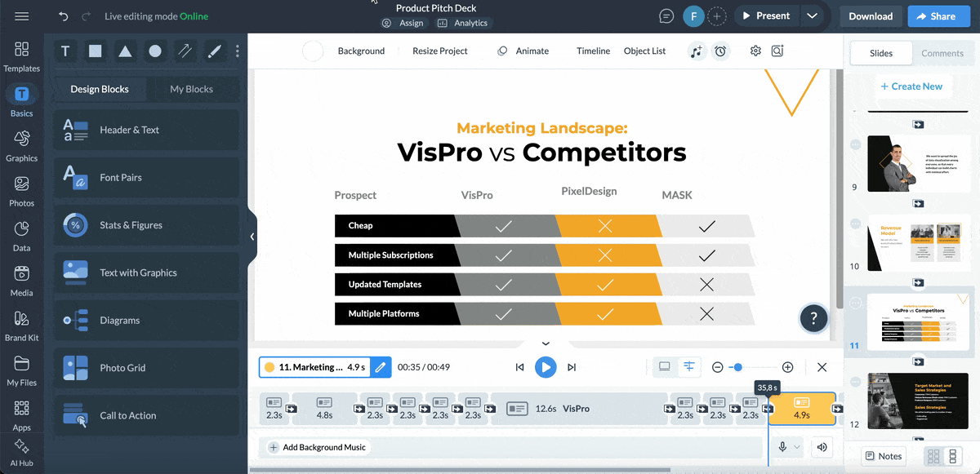The image size is (980, 474).
Task: Open the music notes audio settings
Action: tap(696, 51)
